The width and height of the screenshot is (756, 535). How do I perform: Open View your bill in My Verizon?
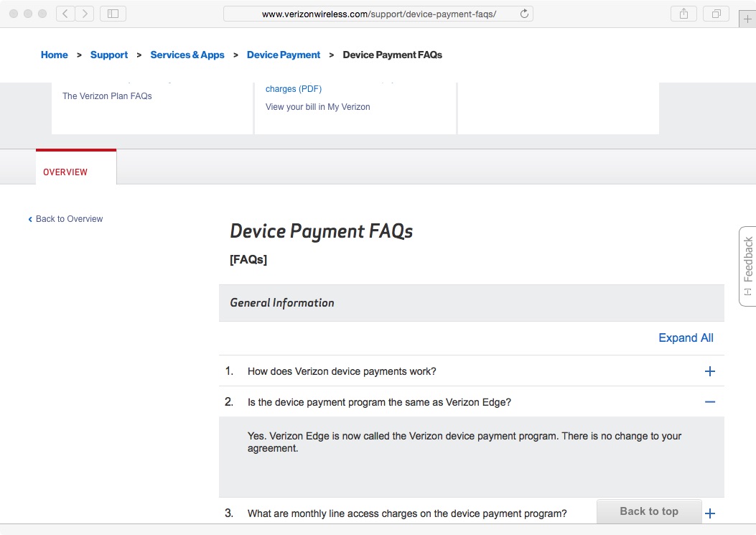(x=318, y=106)
